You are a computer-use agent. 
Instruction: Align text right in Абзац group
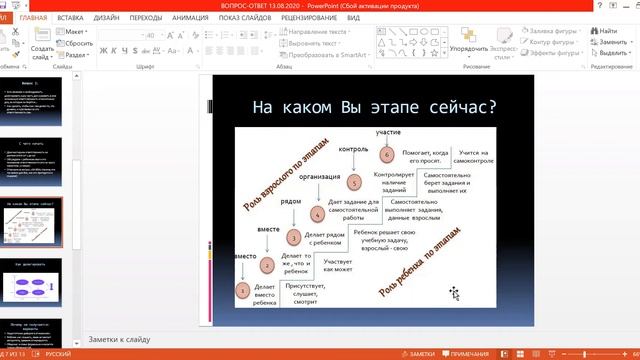[230, 51]
